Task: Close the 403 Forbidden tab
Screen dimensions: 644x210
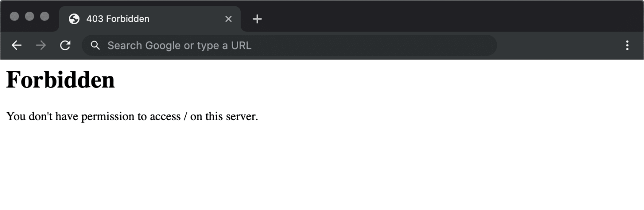Action: (229, 19)
